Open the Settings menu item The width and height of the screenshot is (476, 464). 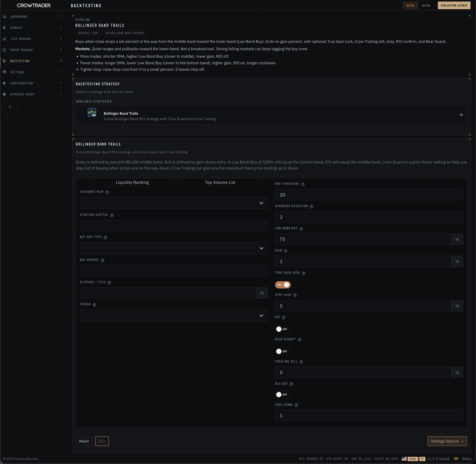point(32,72)
